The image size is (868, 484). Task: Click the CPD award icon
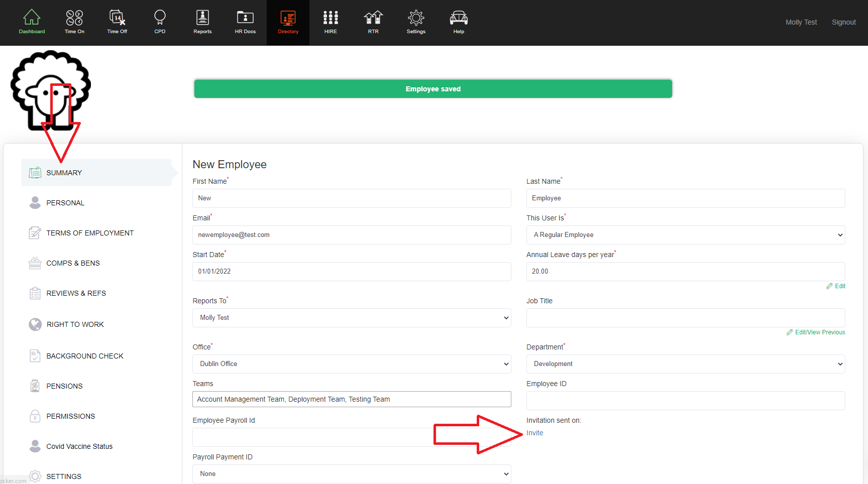click(x=159, y=21)
